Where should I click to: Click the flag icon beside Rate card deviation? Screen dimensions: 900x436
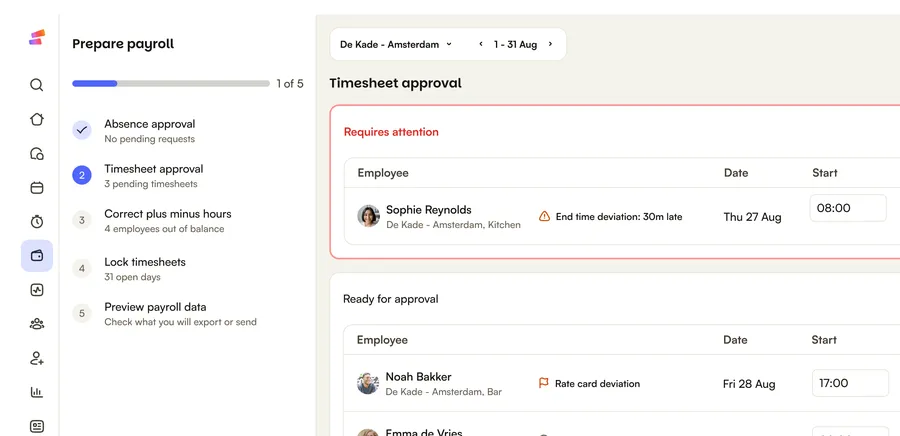click(x=544, y=383)
